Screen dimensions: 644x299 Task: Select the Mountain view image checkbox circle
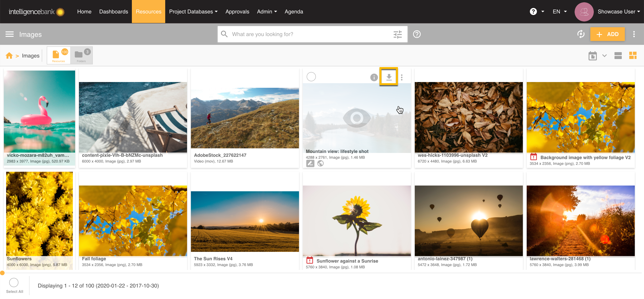pos(311,77)
